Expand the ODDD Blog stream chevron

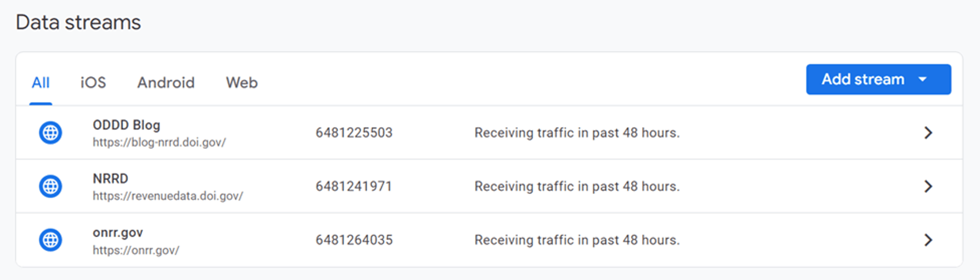[x=928, y=132]
